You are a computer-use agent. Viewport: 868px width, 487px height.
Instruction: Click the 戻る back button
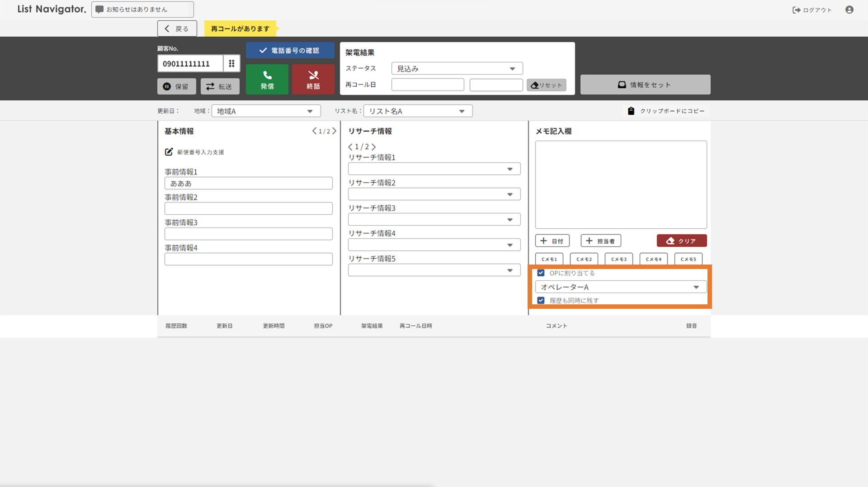[x=177, y=28]
